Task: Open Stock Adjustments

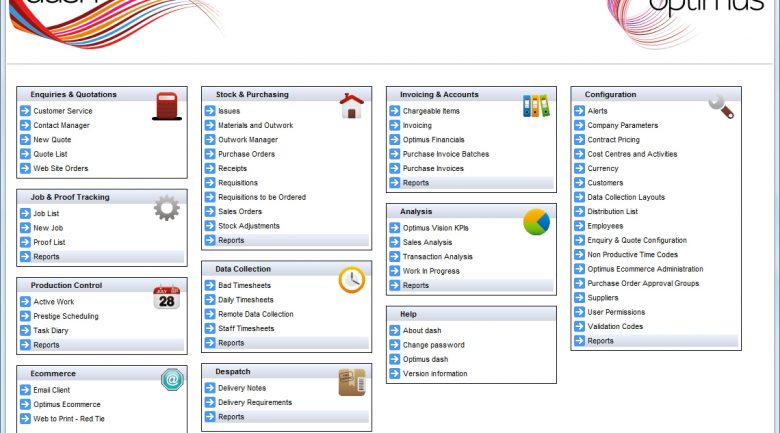Action: (x=249, y=226)
